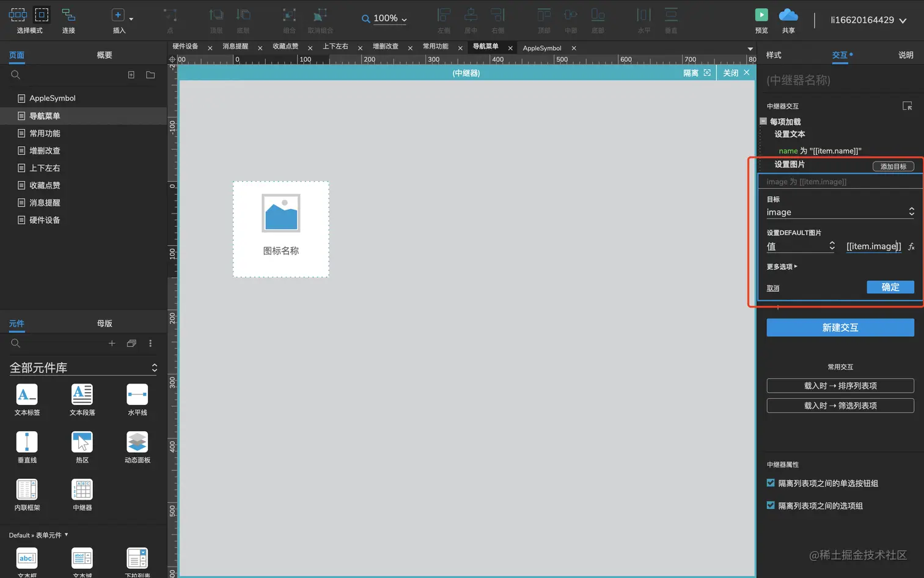Click the plus icon in the 元件 library panel
Viewport: 924px width, 578px height.
pyautogui.click(x=112, y=343)
